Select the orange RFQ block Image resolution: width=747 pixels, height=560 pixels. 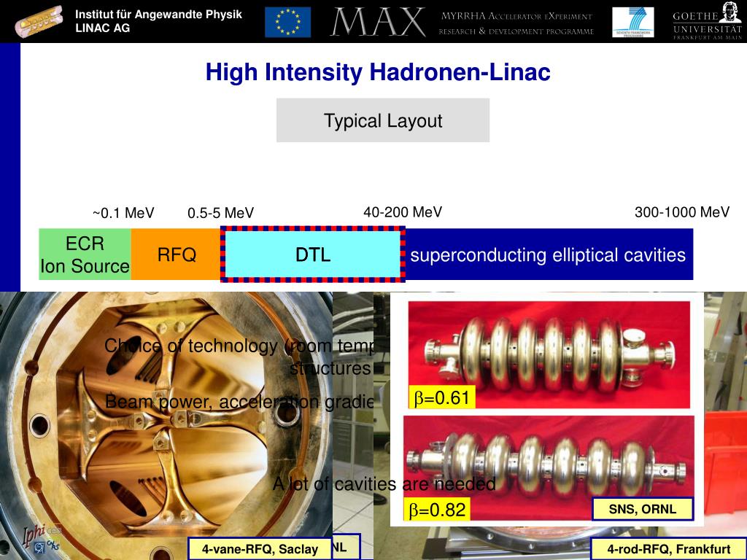177,254
